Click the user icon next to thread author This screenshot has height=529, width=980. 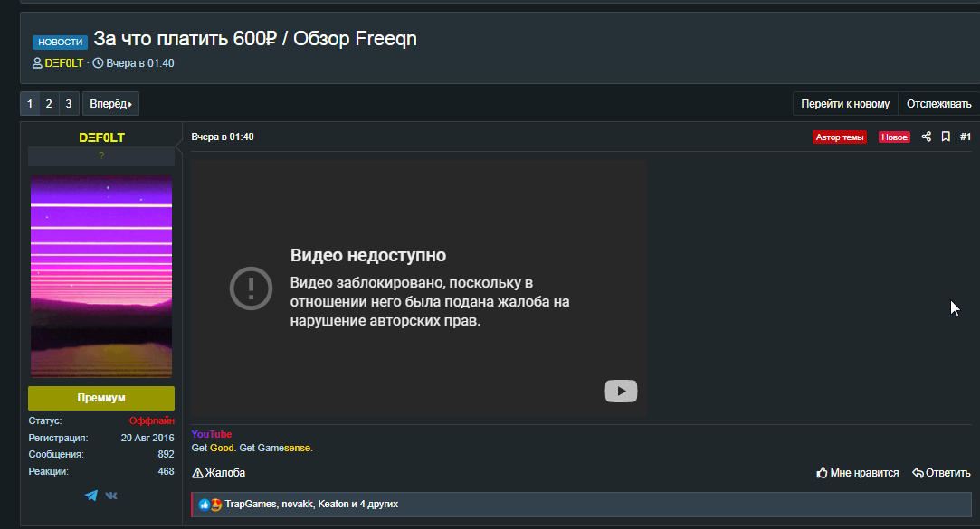tap(37, 63)
